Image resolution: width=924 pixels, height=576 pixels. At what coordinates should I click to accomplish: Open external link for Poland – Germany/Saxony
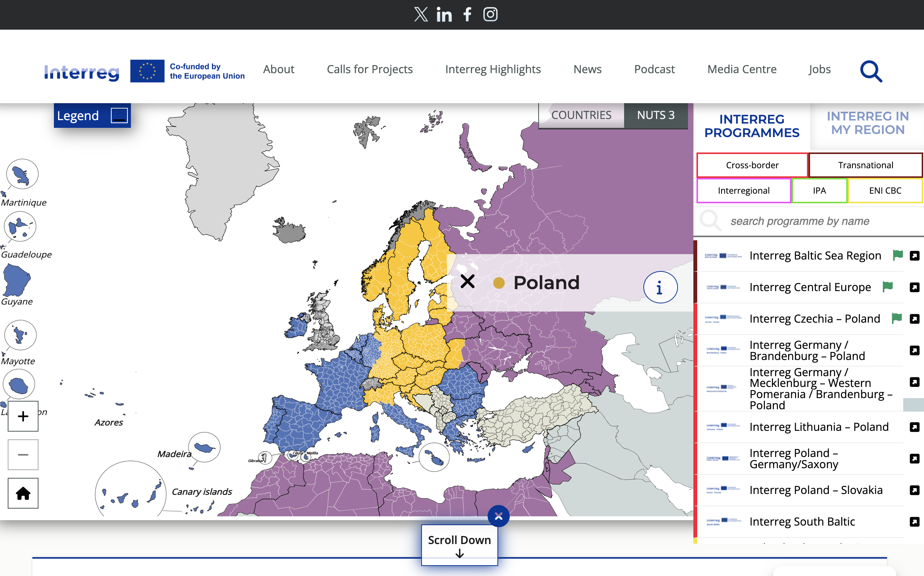pos(915,459)
